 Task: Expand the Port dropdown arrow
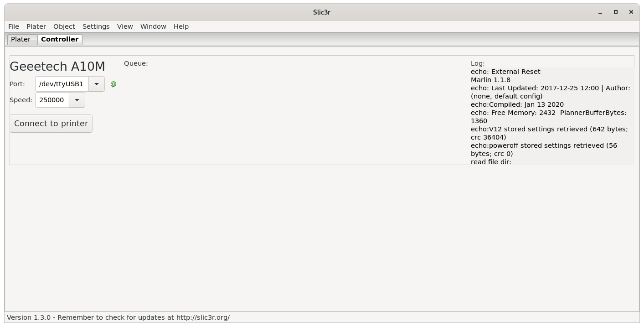coord(97,84)
